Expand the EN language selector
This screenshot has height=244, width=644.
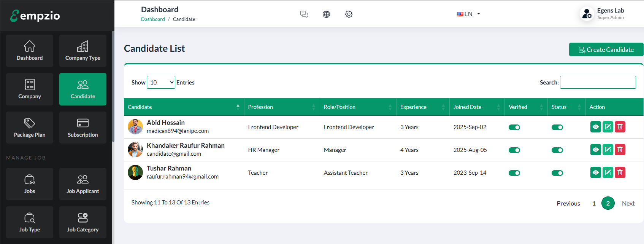pos(469,14)
